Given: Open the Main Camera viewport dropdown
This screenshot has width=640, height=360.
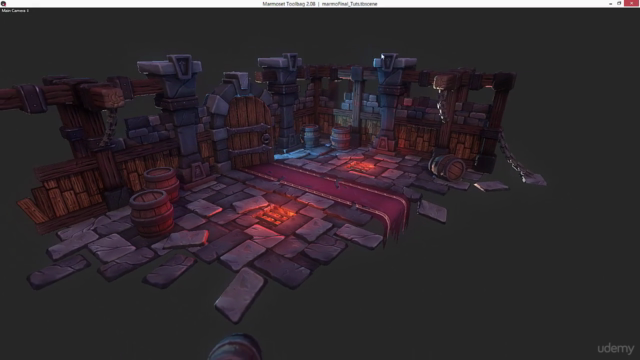Looking at the screenshot, I should [x=15, y=11].
